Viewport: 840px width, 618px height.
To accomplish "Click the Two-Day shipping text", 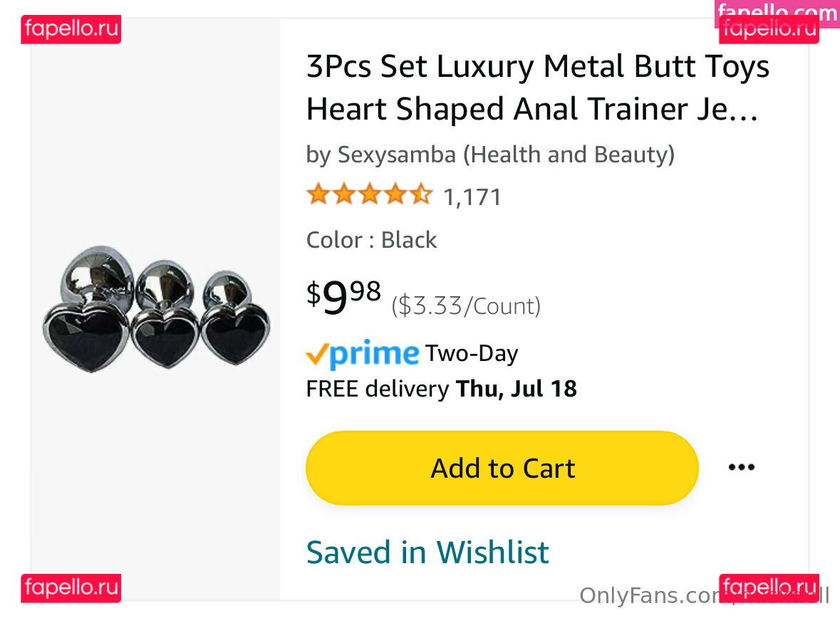I will (x=472, y=353).
